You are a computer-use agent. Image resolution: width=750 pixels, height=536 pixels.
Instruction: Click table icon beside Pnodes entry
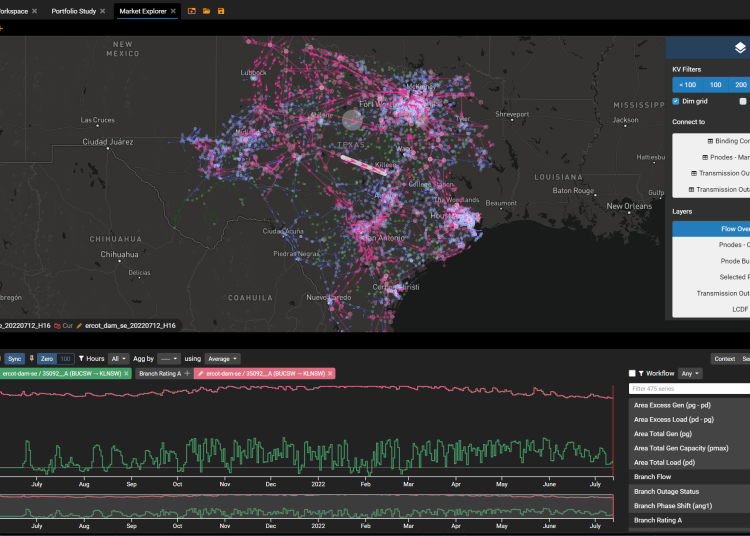point(705,157)
